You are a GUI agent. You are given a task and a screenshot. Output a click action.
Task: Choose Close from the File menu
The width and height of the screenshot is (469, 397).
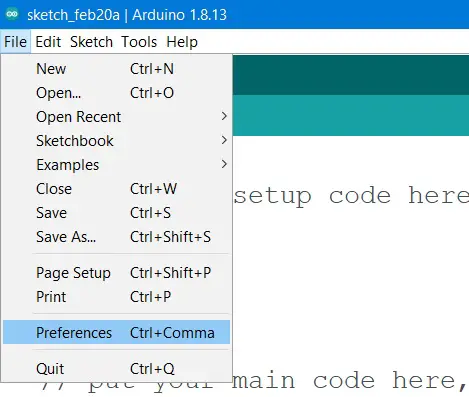click(x=116, y=189)
